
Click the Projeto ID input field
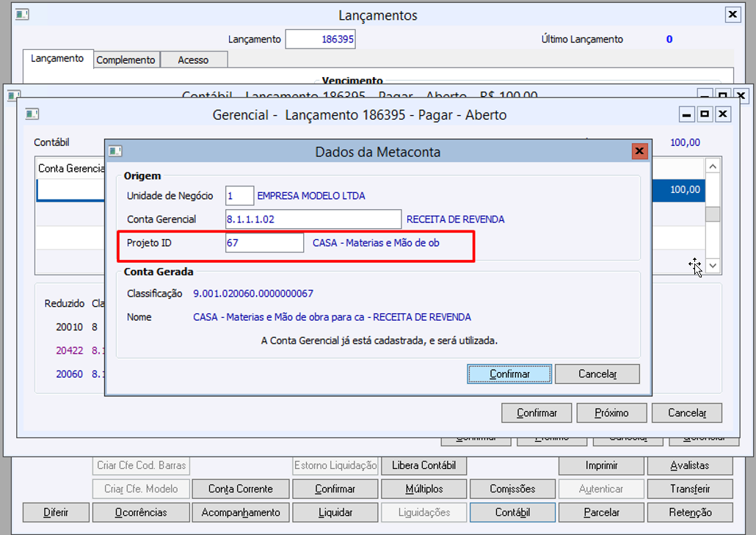pos(264,243)
